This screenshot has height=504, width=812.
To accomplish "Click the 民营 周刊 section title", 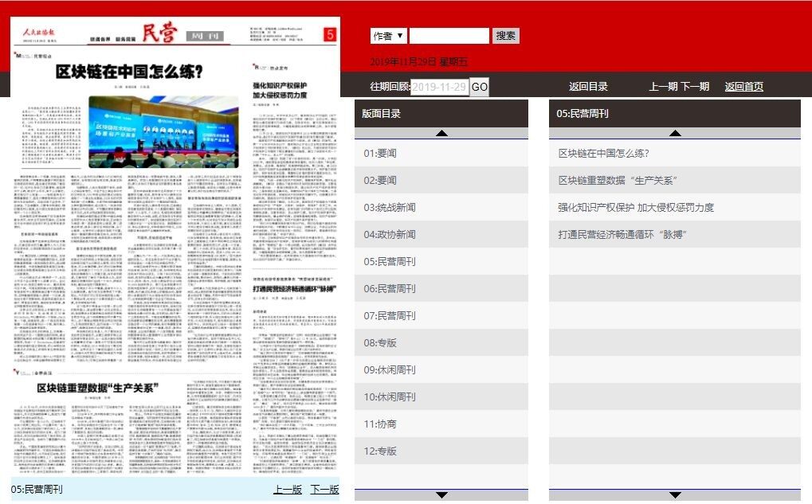I will pos(182,34).
